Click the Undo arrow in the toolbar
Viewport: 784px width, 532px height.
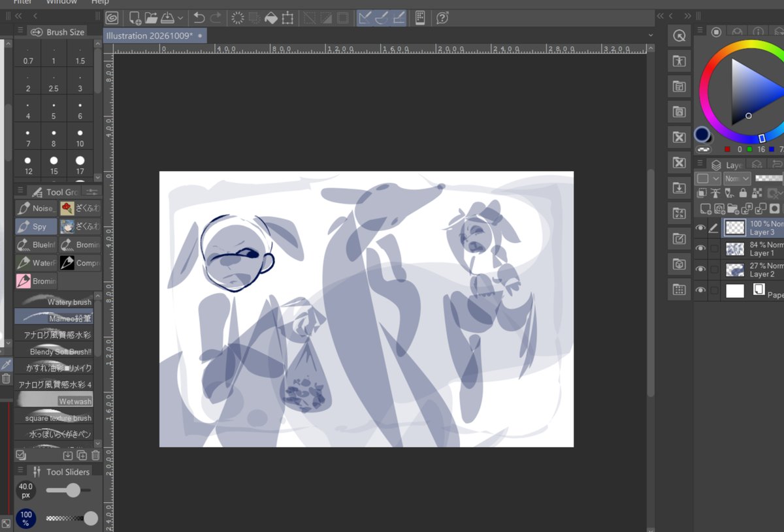tap(199, 18)
